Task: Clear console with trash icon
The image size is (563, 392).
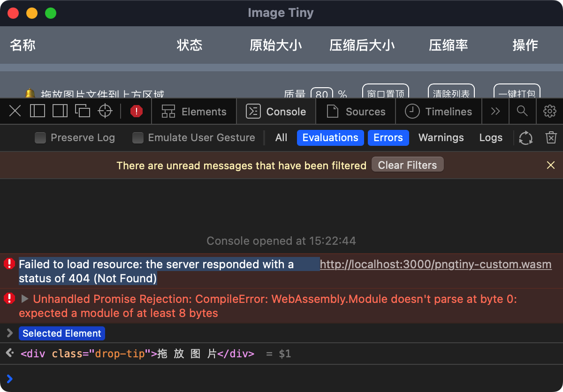Action: click(x=551, y=138)
